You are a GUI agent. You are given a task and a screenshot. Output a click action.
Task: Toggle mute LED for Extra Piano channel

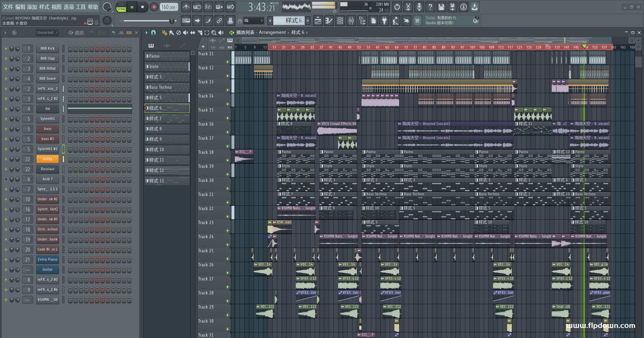click(x=6, y=260)
